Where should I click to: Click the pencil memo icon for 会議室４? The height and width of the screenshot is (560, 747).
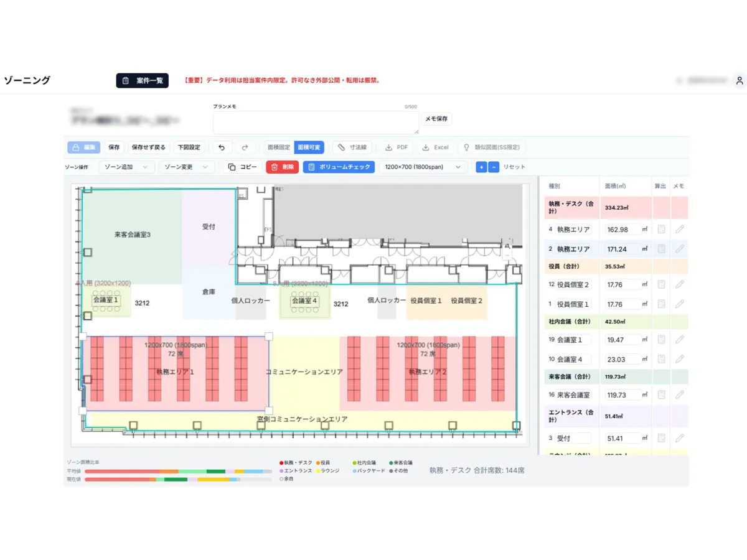pyautogui.click(x=680, y=359)
